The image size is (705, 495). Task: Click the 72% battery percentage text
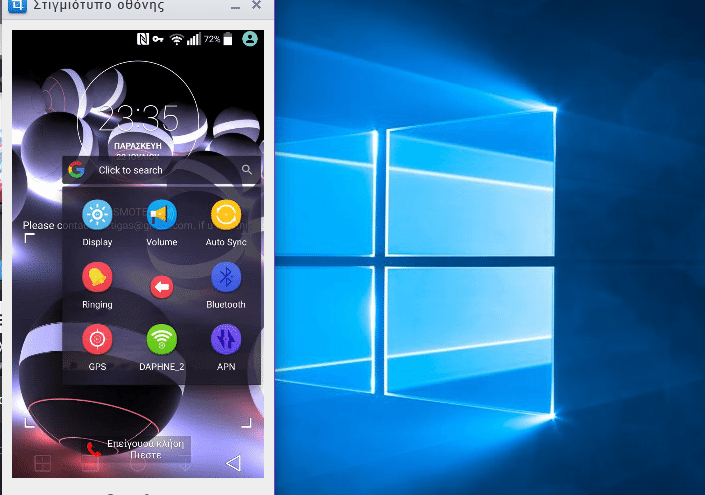tap(212, 39)
